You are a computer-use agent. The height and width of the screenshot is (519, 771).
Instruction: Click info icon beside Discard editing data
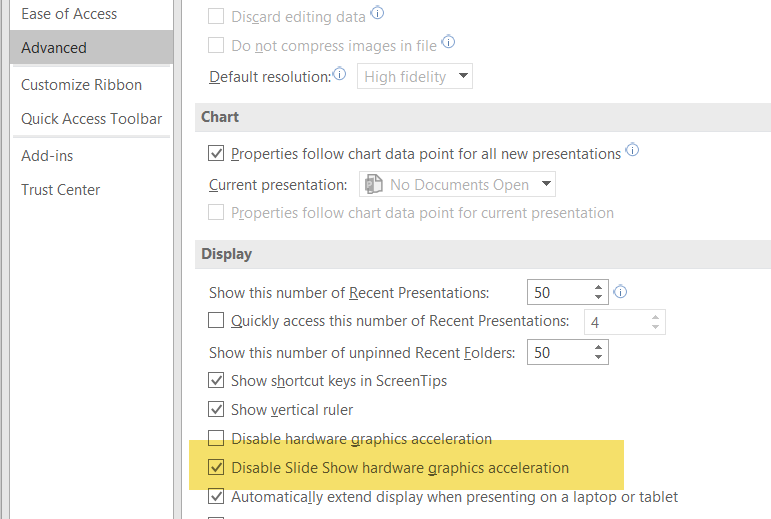pos(377,14)
